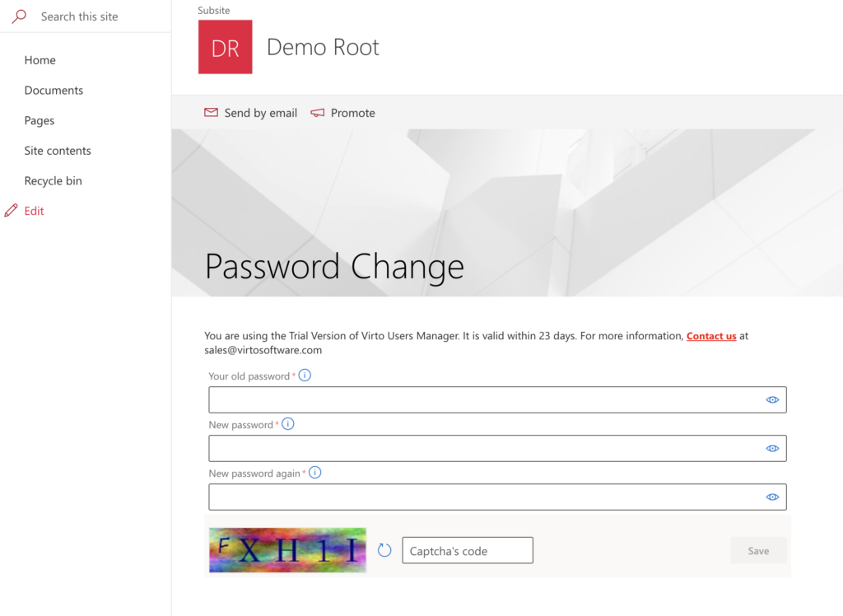Screen dimensions: 843x616
Task: Refresh the captcha image
Action: point(384,550)
